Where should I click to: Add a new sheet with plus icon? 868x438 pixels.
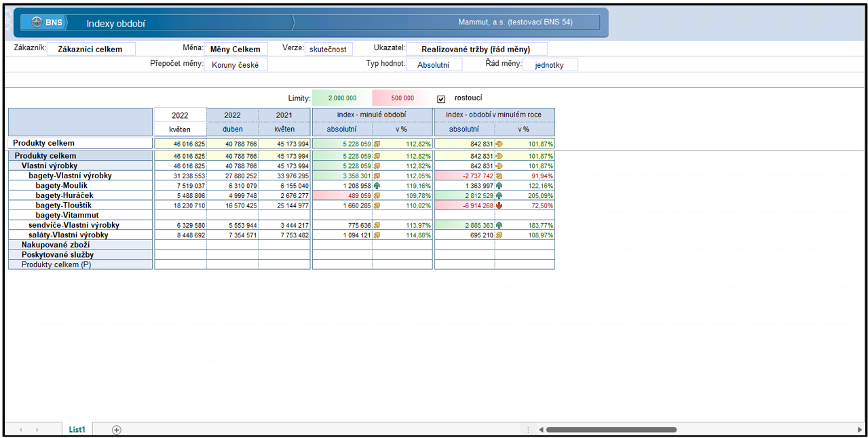(x=117, y=429)
